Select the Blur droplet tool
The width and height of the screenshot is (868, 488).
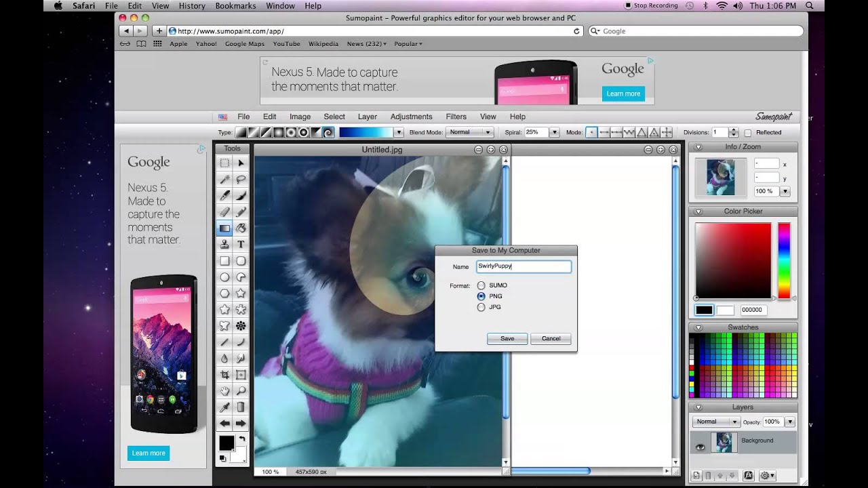tap(224, 358)
